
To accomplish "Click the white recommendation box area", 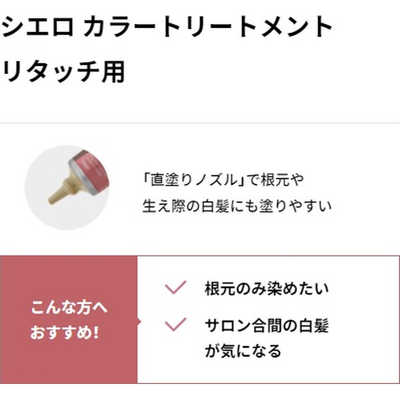I will click(x=268, y=319).
